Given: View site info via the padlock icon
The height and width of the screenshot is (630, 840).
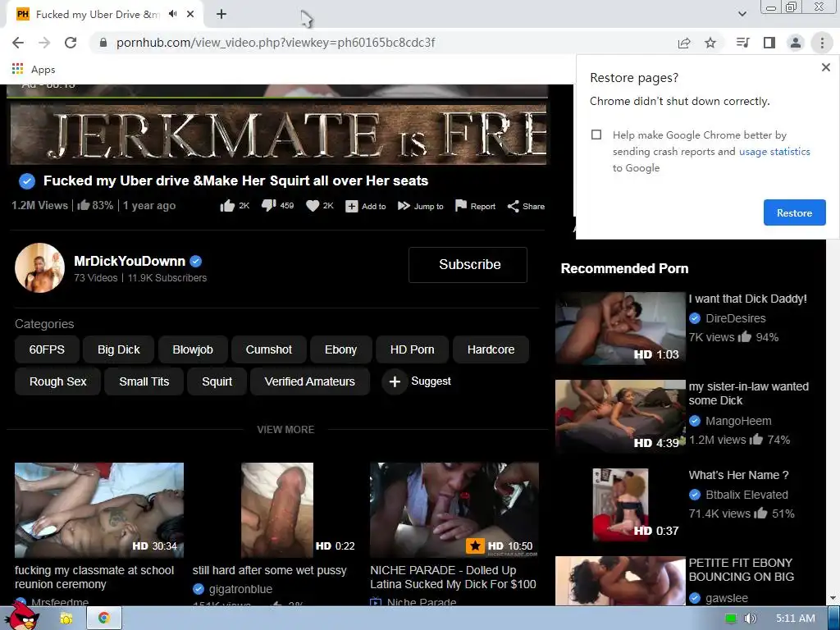Looking at the screenshot, I should click(103, 43).
